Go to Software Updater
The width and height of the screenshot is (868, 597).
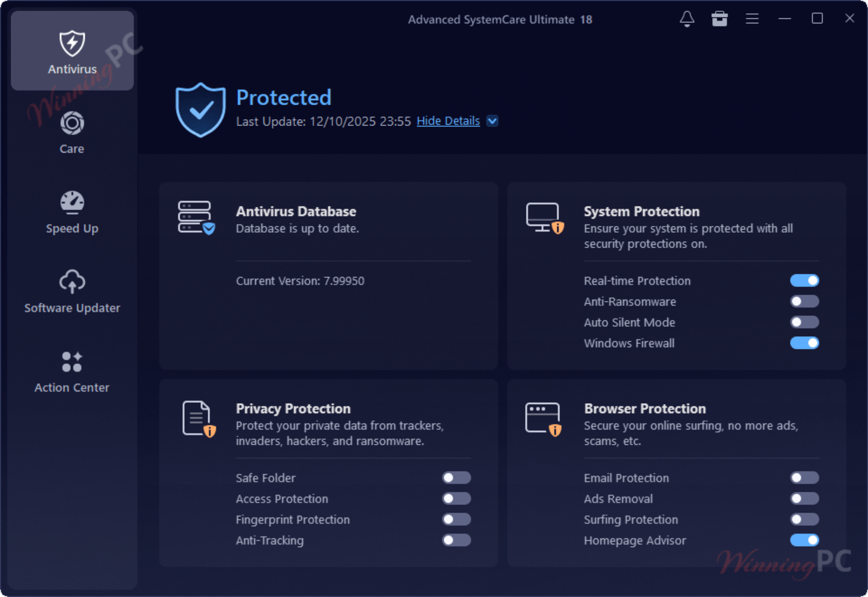(72, 291)
